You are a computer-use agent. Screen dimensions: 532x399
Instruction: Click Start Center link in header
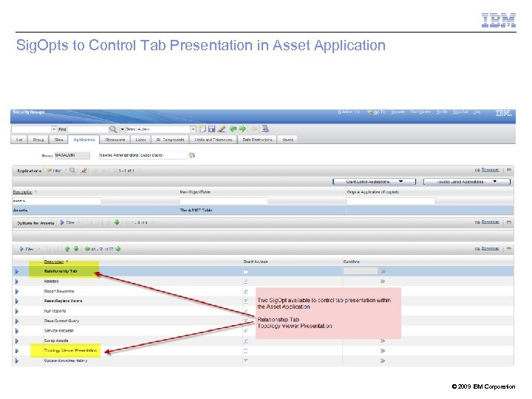click(420, 112)
